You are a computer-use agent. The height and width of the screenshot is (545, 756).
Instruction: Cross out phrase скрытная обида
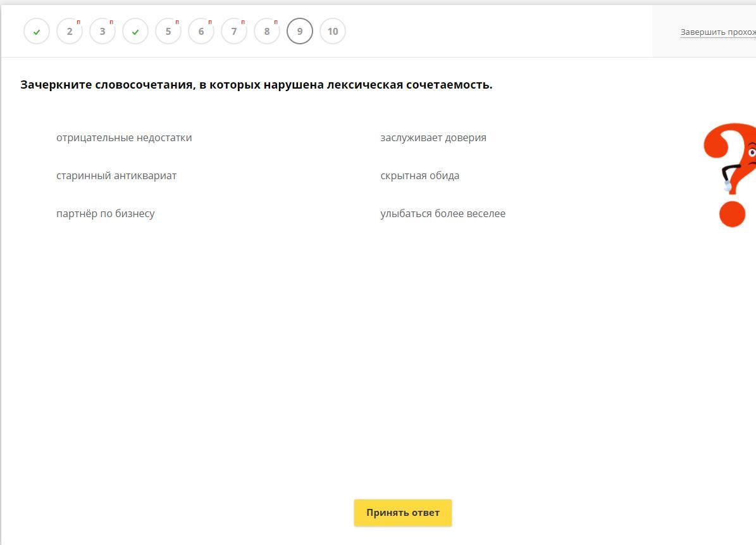coord(419,175)
